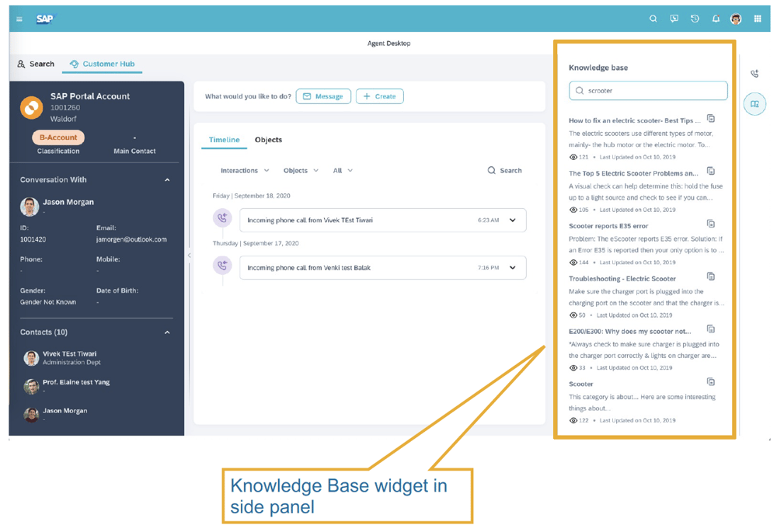Click Prof. Elaine test Yang contact name
The width and height of the screenshot is (777, 532).
(x=76, y=382)
